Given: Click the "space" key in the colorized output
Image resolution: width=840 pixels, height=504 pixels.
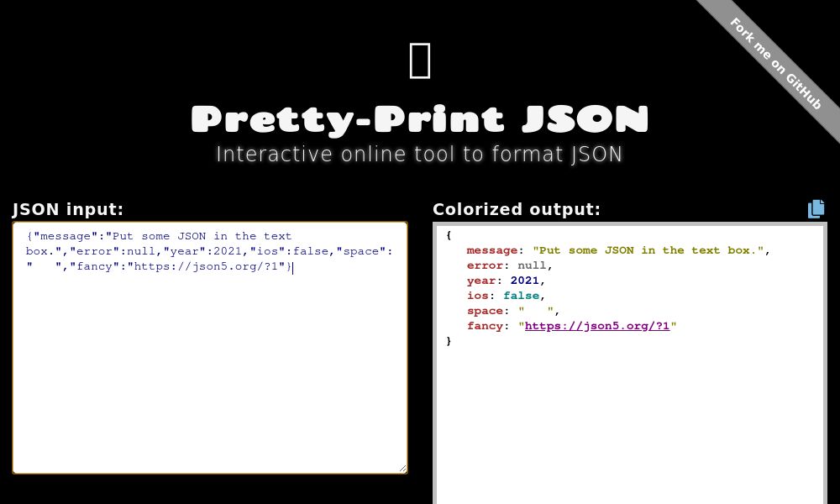Looking at the screenshot, I should (486, 311).
